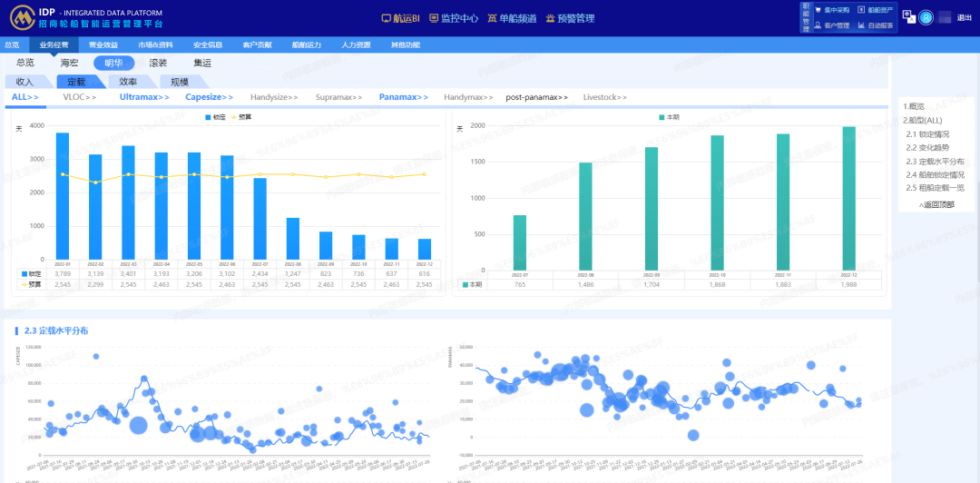Select the 船舶运力 navigation tab
Image resolution: width=980 pixels, height=483 pixels.
(x=307, y=45)
